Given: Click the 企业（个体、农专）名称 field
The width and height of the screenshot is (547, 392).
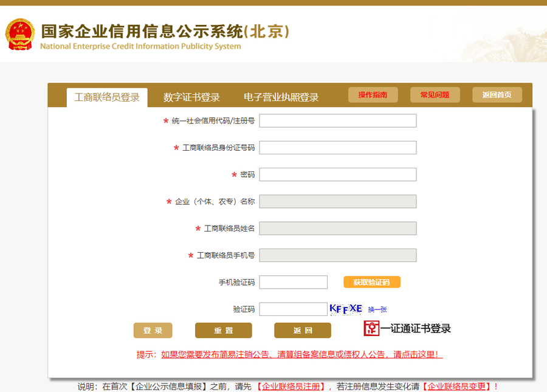Looking at the screenshot, I should point(338,202).
